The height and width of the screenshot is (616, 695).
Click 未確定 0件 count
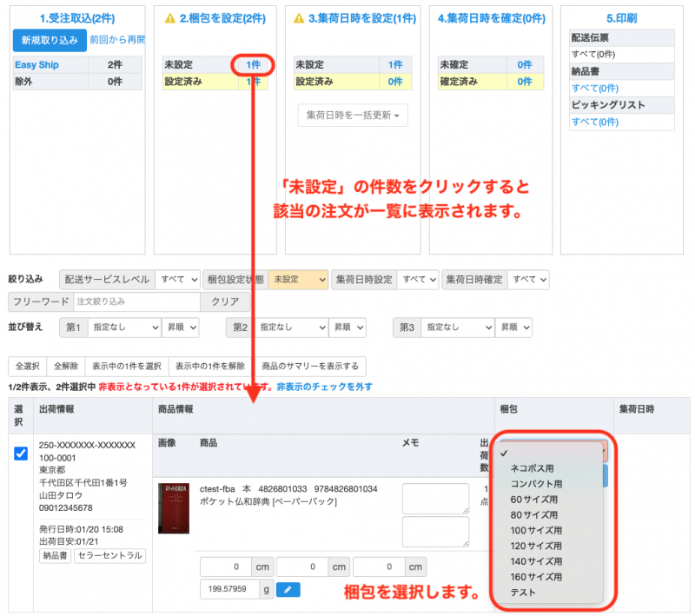[x=525, y=64]
